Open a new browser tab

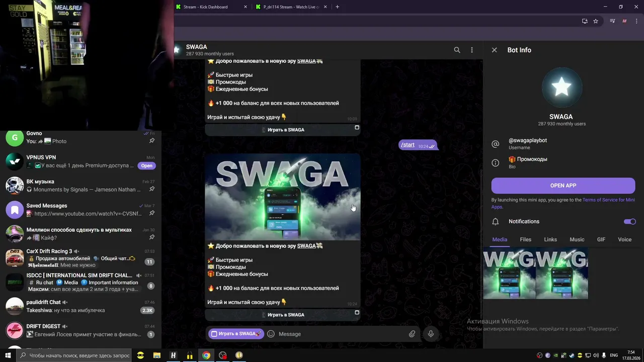click(337, 7)
